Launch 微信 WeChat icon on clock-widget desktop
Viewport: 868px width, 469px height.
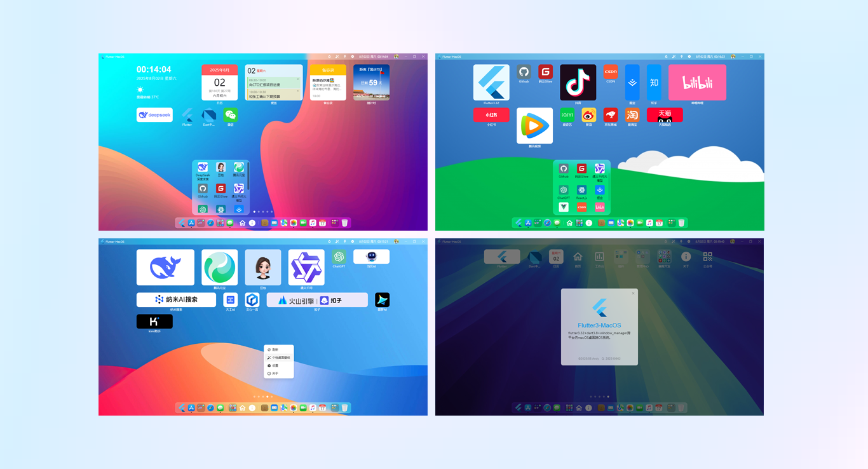231,115
